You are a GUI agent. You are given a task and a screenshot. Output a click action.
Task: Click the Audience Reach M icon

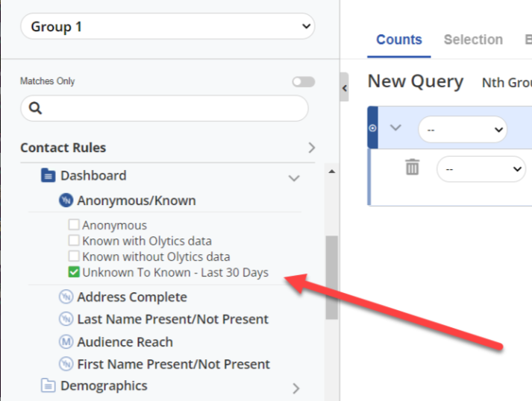[x=66, y=342]
